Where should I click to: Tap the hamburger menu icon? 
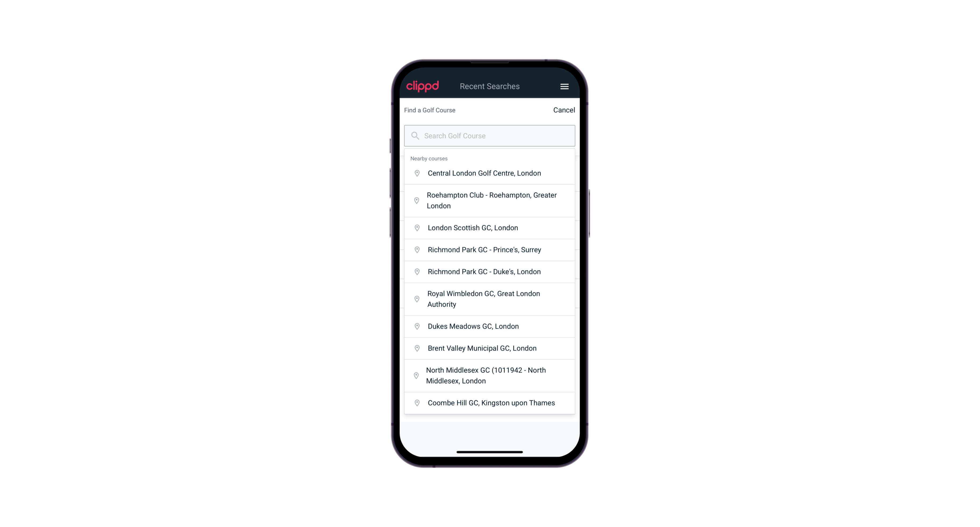(564, 86)
